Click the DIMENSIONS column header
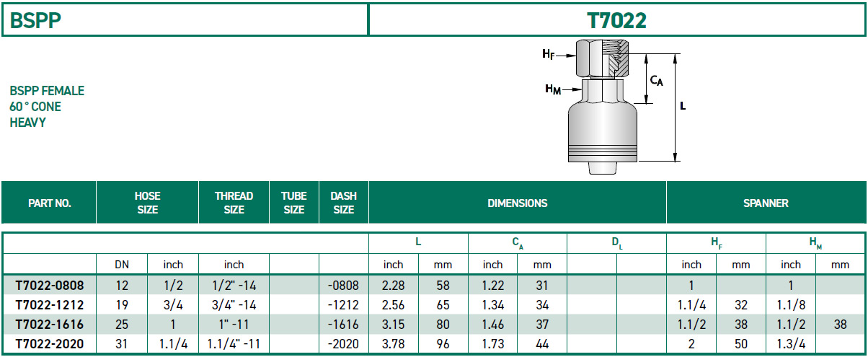868x357 pixels. click(518, 203)
